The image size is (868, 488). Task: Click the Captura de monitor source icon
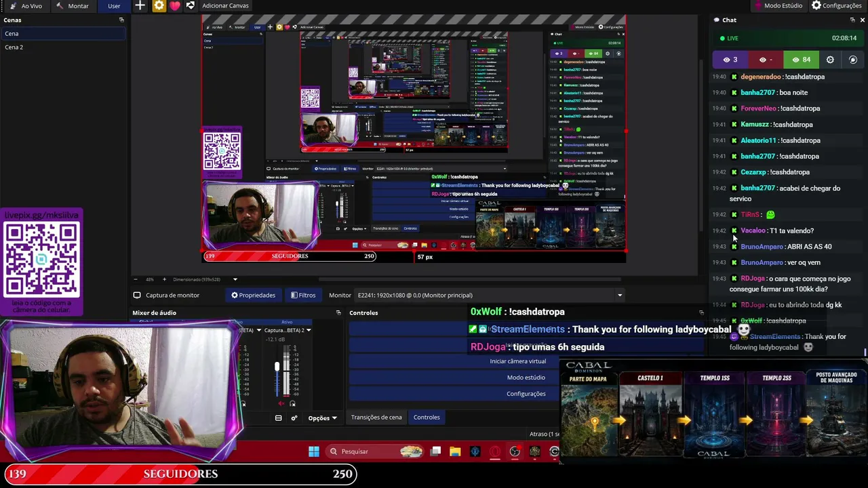coord(137,296)
